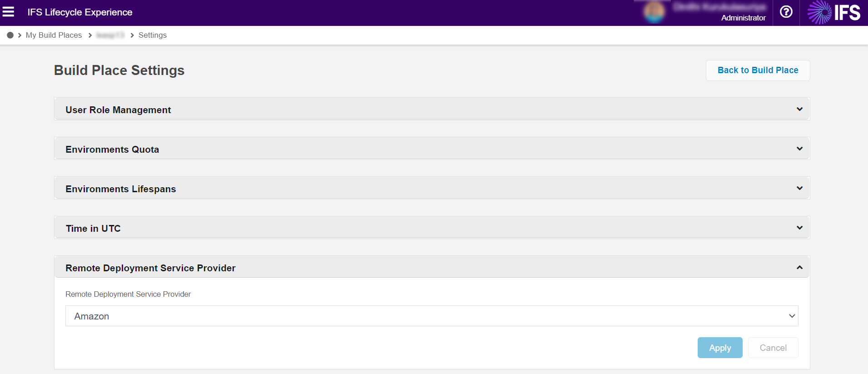This screenshot has width=868, height=374.
Task: Click the Cancel button
Action: (x=773, y=348)
